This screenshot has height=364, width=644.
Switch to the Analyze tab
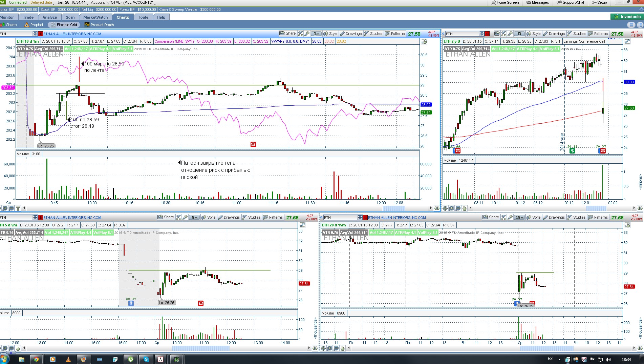50,17
